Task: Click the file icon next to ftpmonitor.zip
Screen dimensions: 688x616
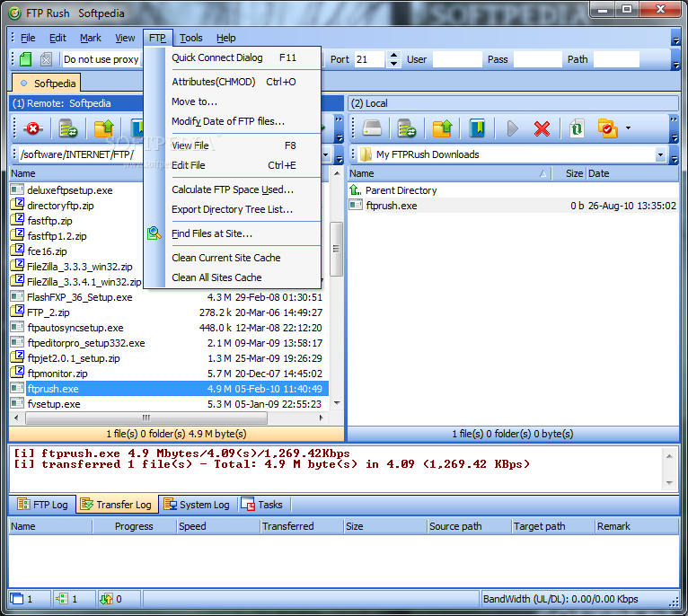Action: [17, 373]
